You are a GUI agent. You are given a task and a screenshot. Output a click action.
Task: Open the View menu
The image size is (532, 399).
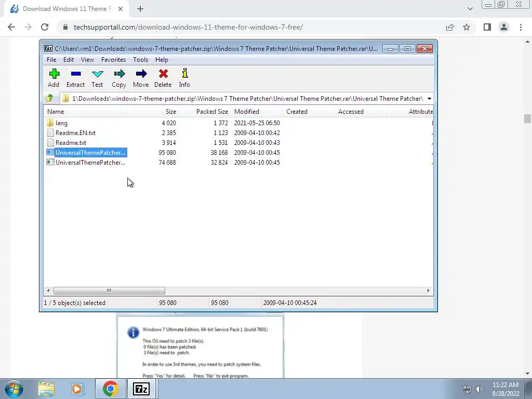(87, 60)
